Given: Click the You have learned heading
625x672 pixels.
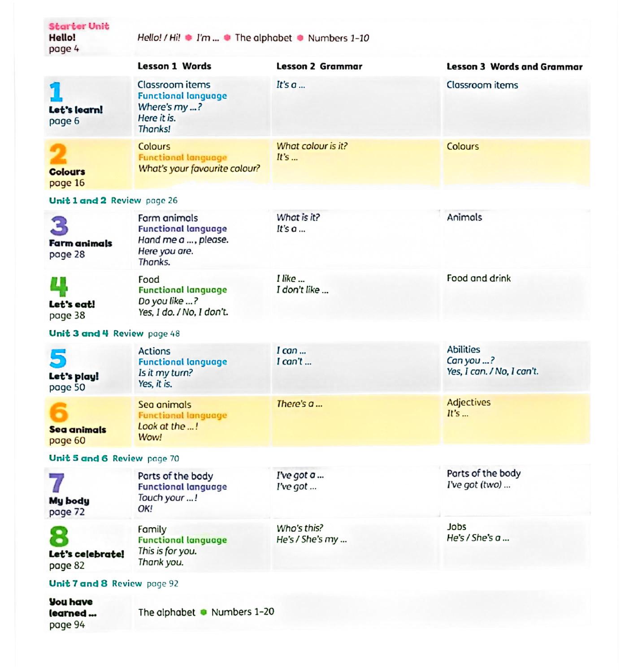Looking at the screenshot, I should 72,607.
